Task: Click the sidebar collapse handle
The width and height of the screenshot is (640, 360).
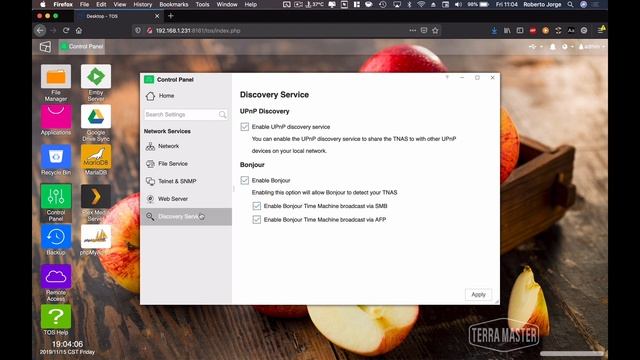Action: click(233, 189)
